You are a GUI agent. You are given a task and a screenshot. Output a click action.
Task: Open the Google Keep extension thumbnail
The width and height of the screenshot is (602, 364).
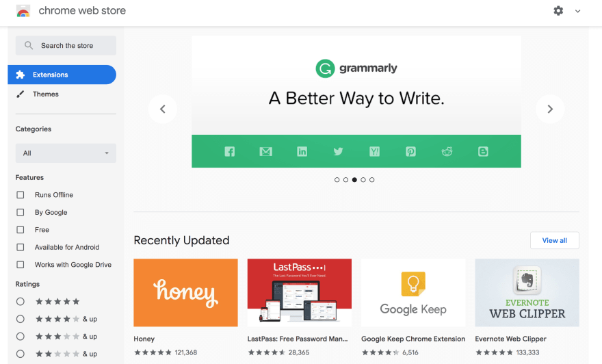pos(413,293)
